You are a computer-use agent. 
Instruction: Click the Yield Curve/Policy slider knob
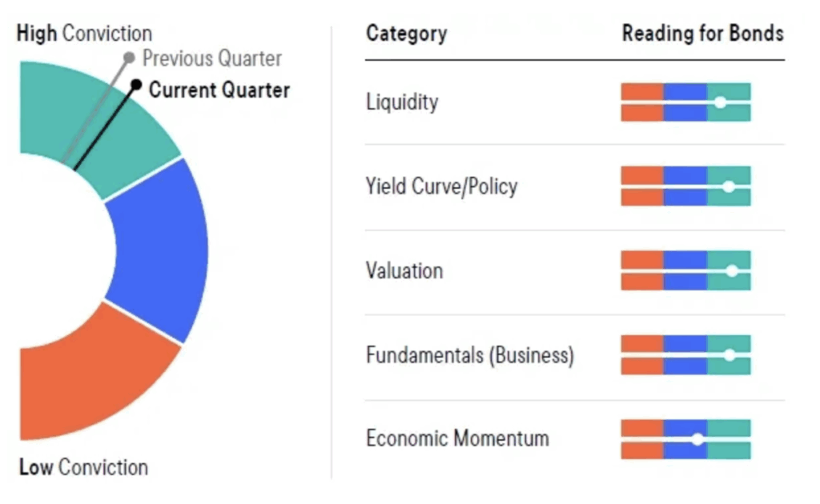729,186
